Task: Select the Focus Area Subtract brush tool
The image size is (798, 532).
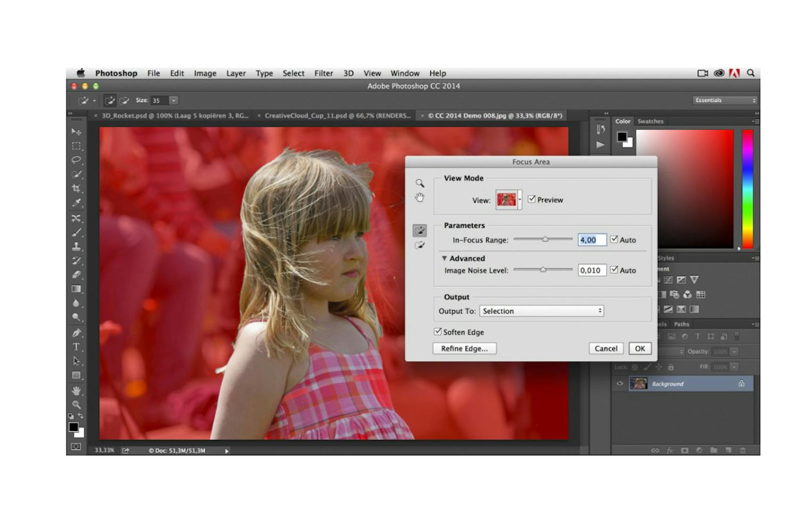Action: tap(420, 245)
